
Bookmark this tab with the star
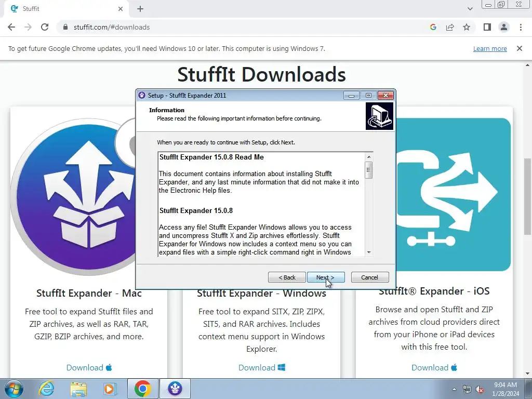(x=467, y=27)
